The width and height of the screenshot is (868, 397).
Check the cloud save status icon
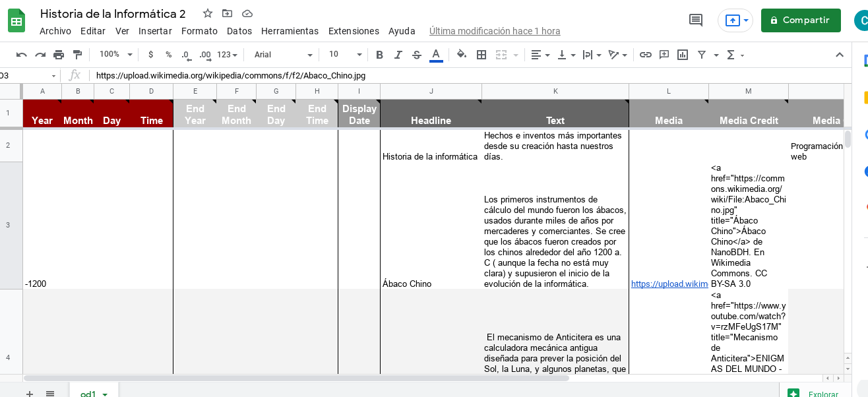tap(247, 13)
